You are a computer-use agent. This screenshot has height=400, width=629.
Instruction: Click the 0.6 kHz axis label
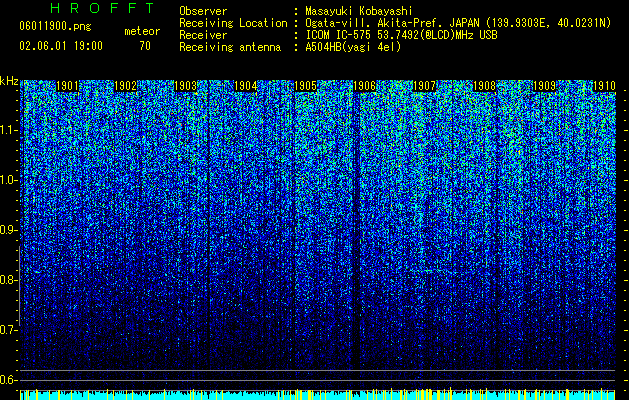click(x=8, y=380)
